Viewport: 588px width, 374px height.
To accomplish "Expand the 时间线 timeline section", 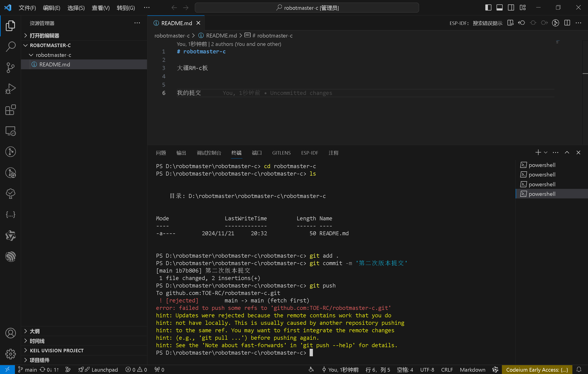I will click(x=84, y=341).
